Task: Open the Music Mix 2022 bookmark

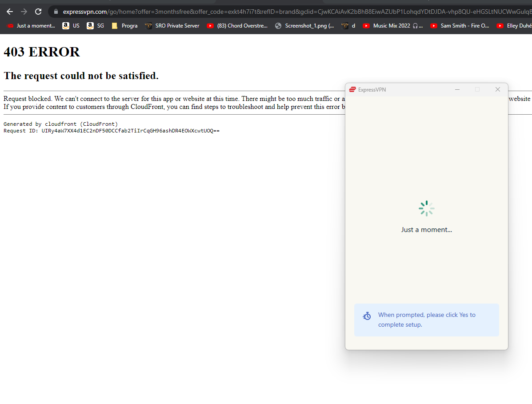Action: (392, 26)
